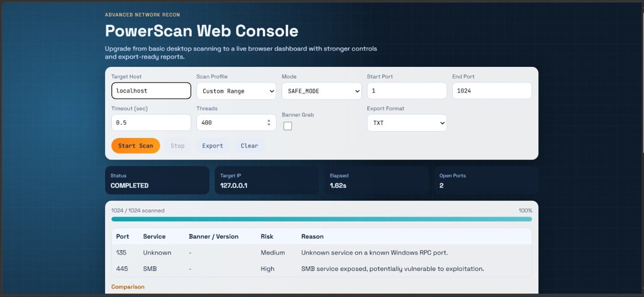Click the Start Port field

407,91
